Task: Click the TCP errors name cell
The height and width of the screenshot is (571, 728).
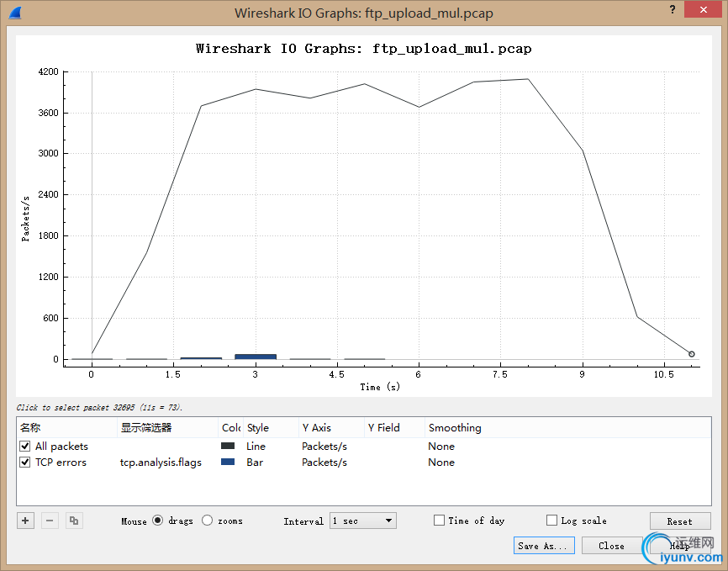Action: coord(61,463)
